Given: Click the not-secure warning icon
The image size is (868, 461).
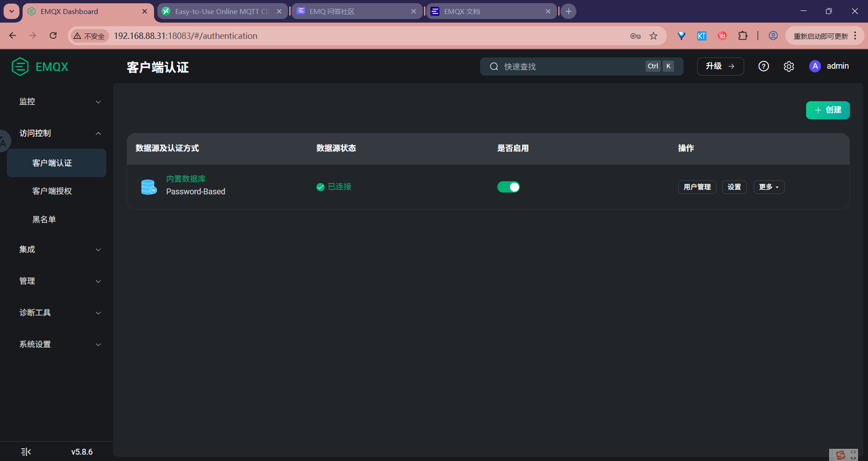Looking at the screenshot, I should pos(78,36).
